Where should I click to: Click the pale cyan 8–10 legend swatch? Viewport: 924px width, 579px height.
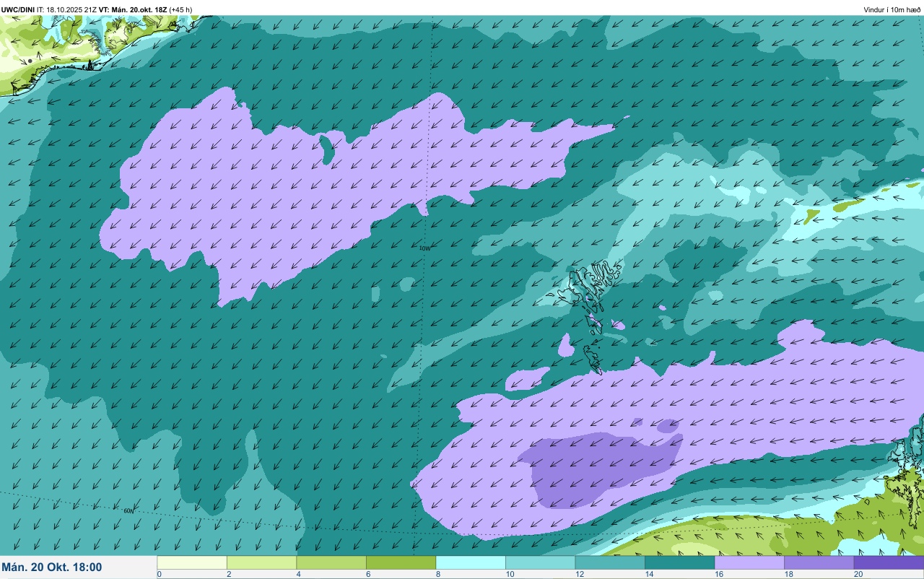[471, 562]
